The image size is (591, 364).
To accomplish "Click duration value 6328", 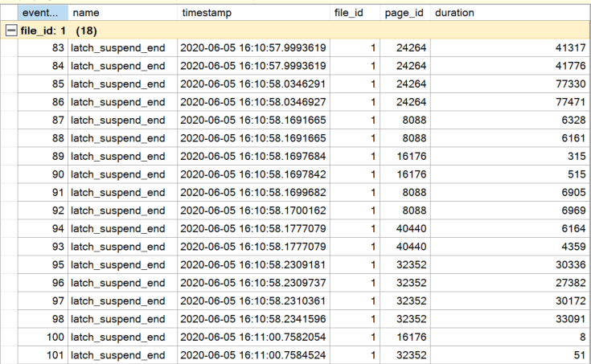I will (573, 120).
